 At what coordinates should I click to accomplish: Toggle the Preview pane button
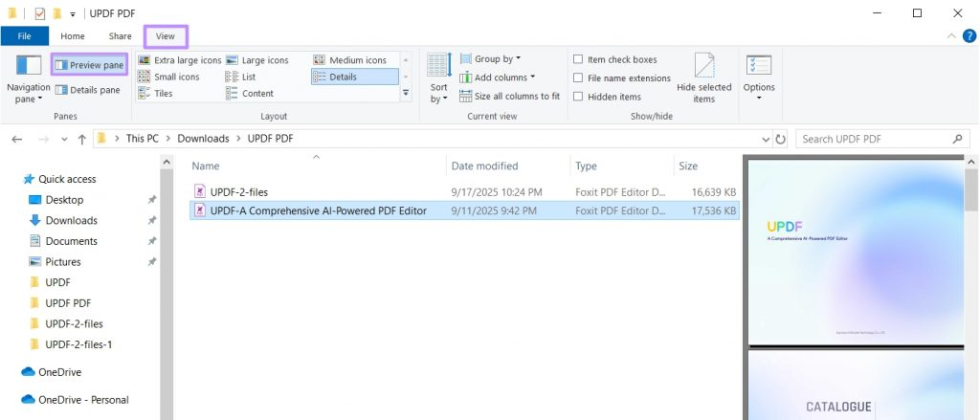89,64
